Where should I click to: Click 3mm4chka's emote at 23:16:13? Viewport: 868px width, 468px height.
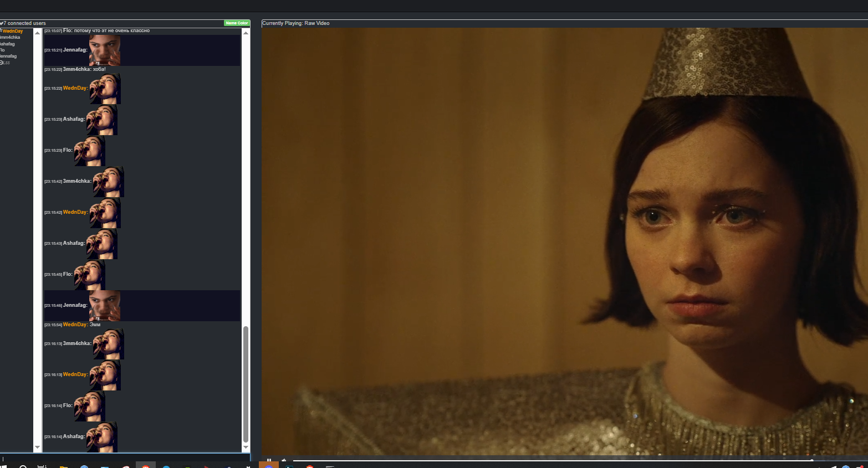click(x=109, y=344)
